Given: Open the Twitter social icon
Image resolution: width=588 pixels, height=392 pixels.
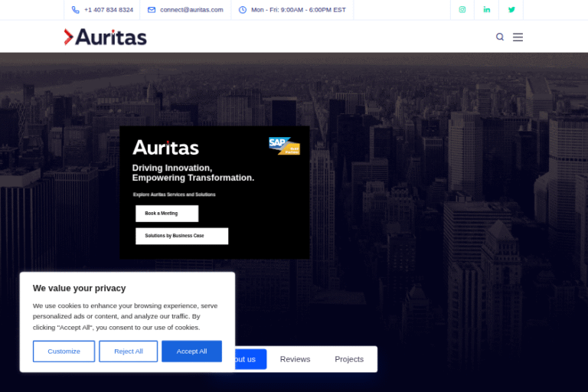Looking at the screenshot, I should (511, 10).
